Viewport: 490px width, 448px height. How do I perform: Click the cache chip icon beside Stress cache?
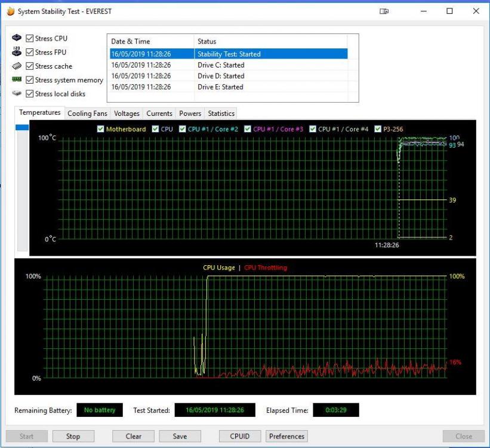[x=17, y=66]
